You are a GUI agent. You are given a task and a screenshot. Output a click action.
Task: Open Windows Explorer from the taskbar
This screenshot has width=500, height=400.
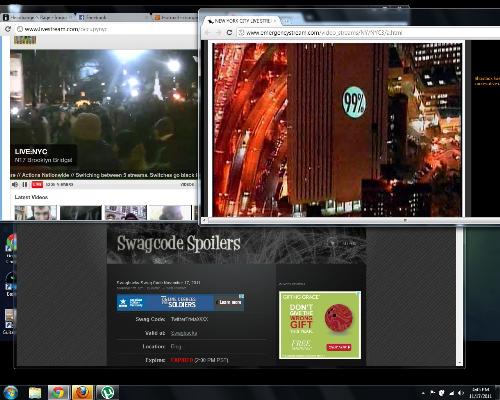point(35,393)
